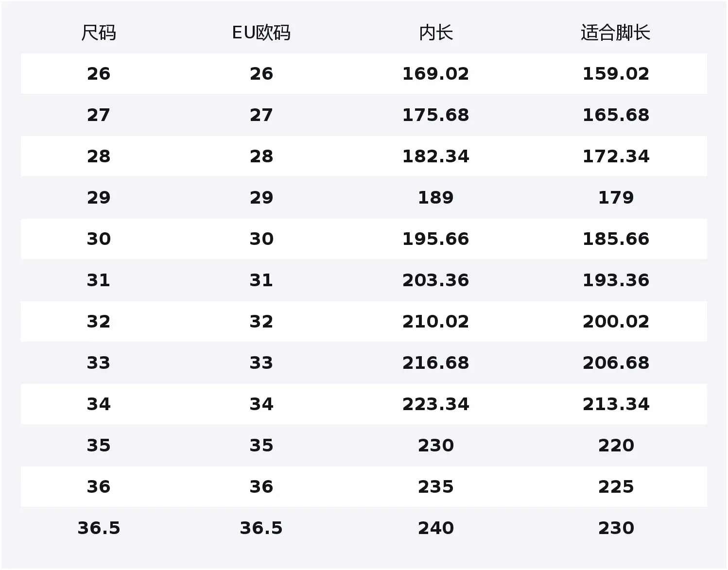This screenshot has height=570, width=728.
Task: Select the 240 inner length value
Action: coord(435,528)
